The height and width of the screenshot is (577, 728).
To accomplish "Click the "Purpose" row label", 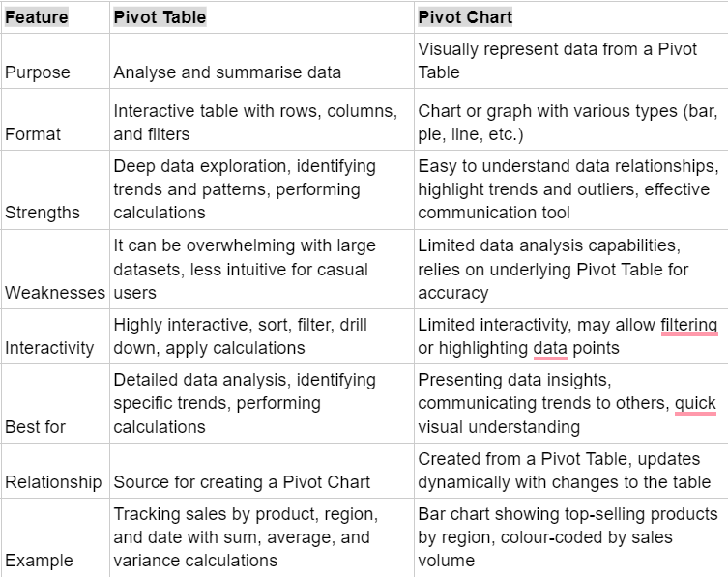I will point(39,72).
